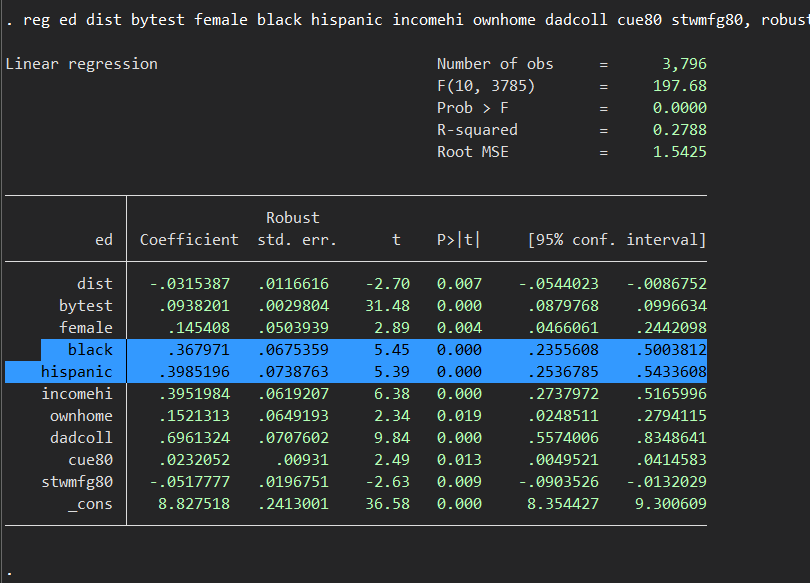Click the 'Robust' header label
The height and width of the screenshot is (583, 810).
(x=293, y=218)
